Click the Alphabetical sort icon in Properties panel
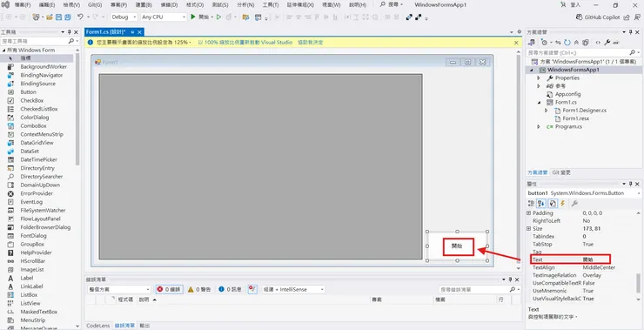This screenshot has height=330, width=644. (x=541, y=204)
